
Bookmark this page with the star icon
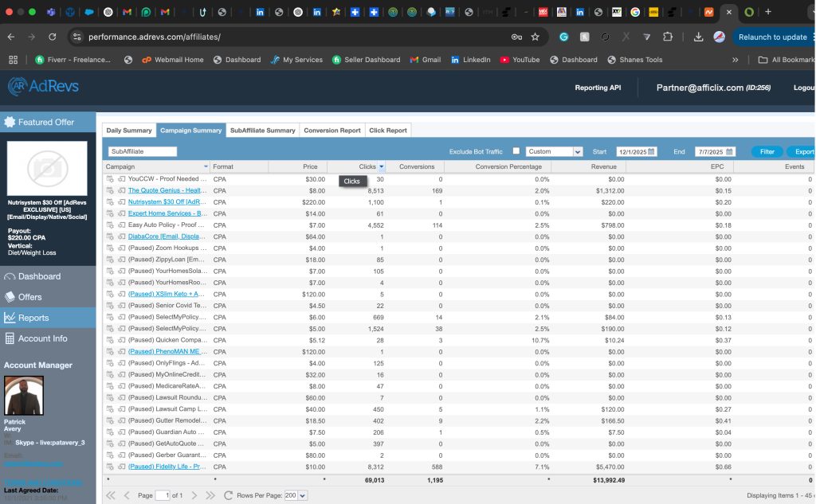tap(535, 37)
